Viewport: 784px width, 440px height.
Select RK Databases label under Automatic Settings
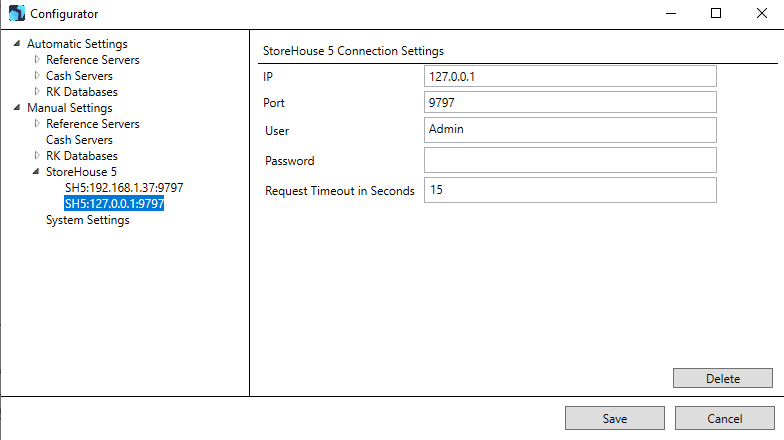point(82,92)
